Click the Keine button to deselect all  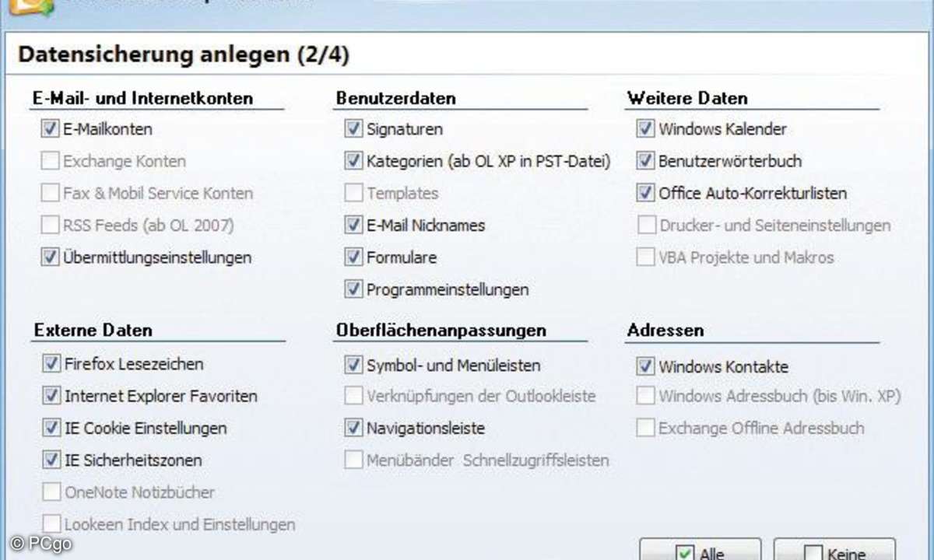pos(834,549)
